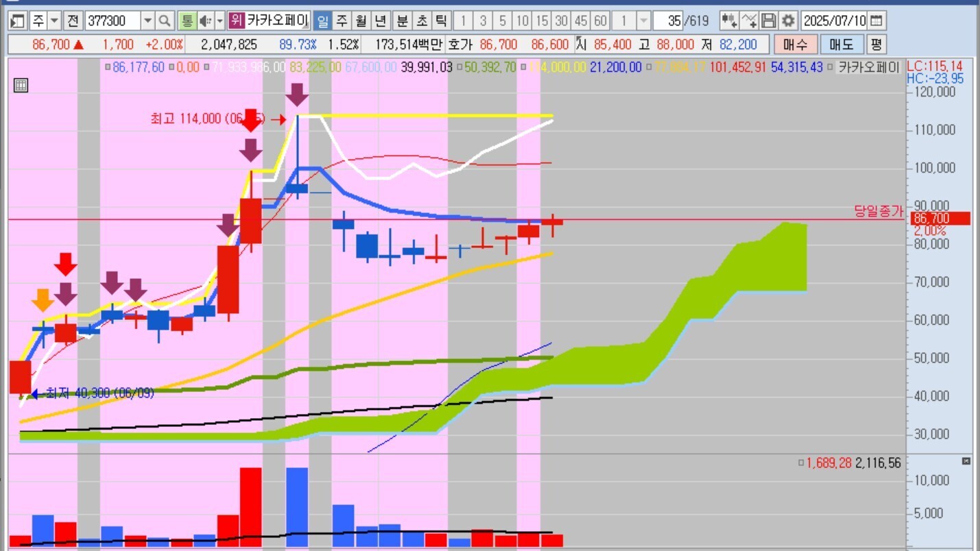Select the 15 interval button

pyautogui.click(x=542, y=21)
